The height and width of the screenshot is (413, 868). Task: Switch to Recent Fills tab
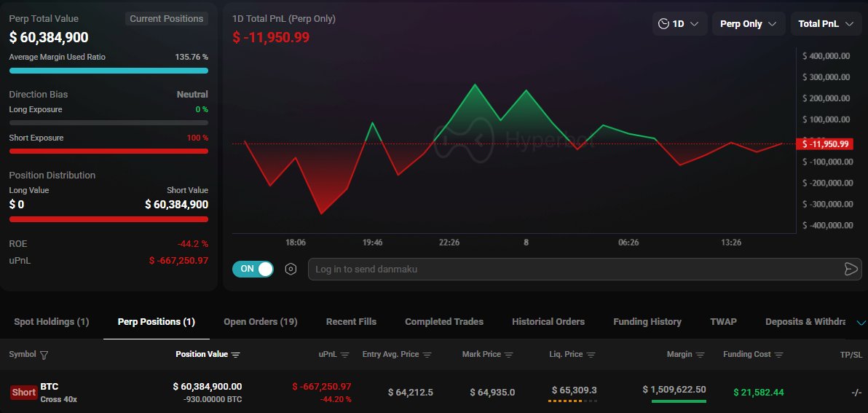click(x=351, y=322)
